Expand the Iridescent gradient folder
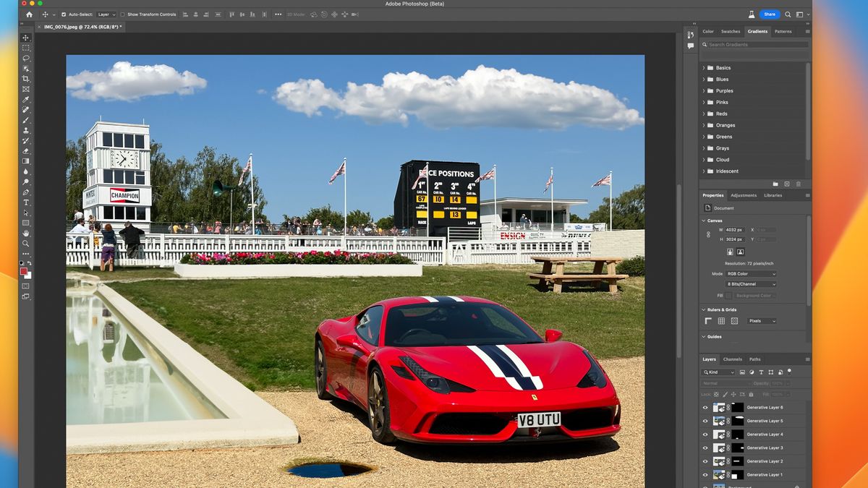Viewport: 868px width, 488px height. pos(703,171)
